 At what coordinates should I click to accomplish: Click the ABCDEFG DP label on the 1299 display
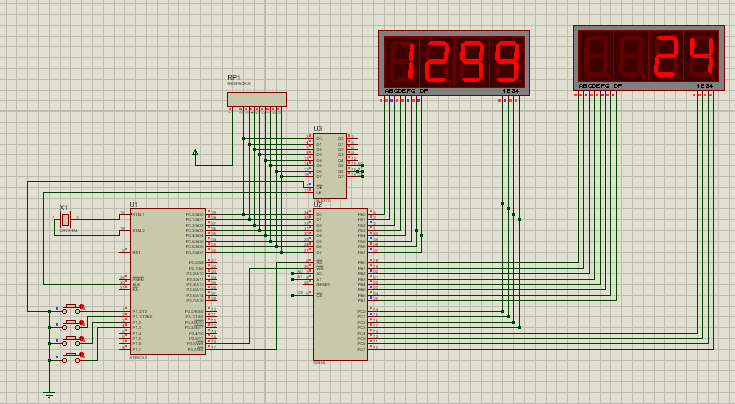point(406,91)
